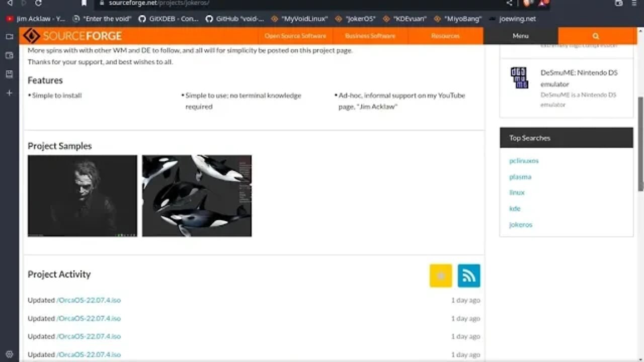Click "DeSmuME is a Nintendo DS emulator" description
Viewport: 644px width, 362px height.
[579, 100]
